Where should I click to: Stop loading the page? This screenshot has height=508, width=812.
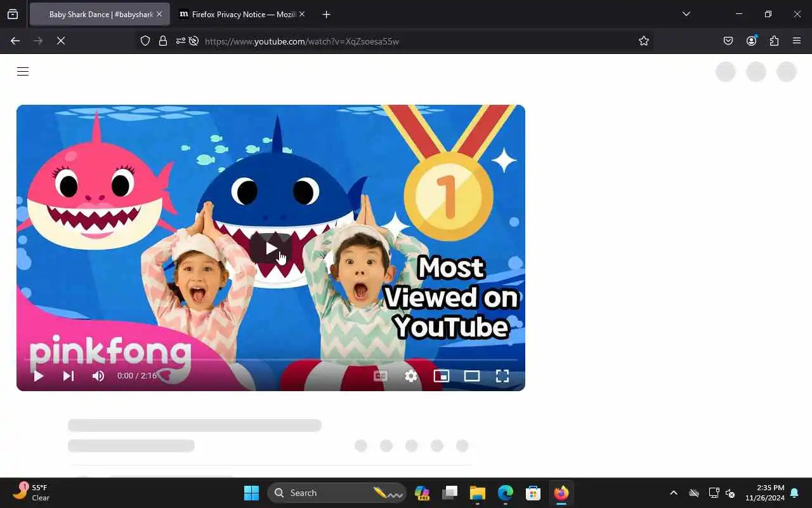61,41
